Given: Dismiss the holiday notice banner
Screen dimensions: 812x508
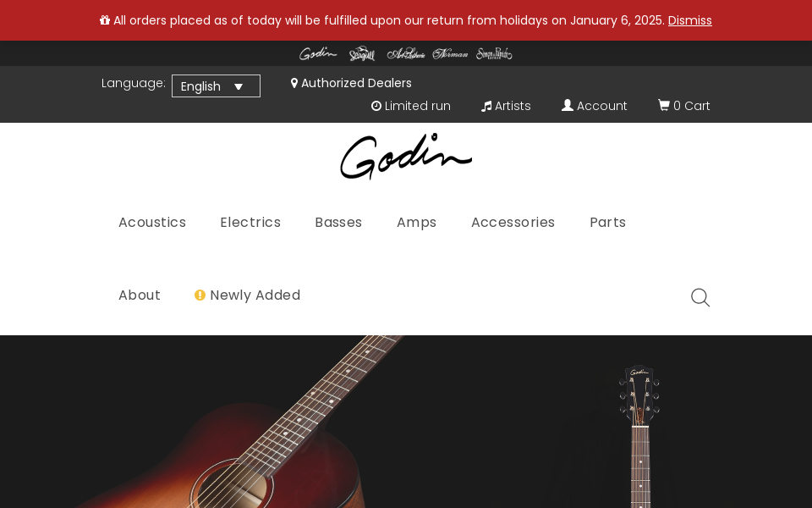Looking at the screenshot, I should click(689, 20).
